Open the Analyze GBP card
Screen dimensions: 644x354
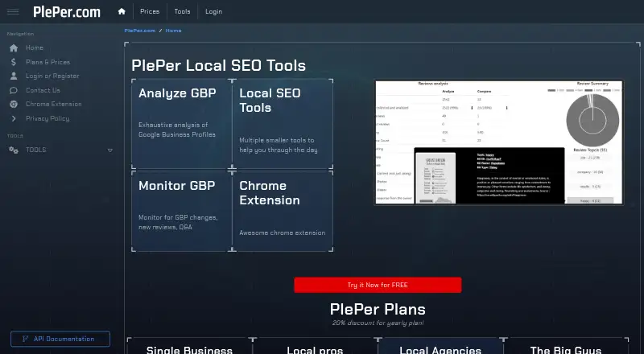click(182, 123)
